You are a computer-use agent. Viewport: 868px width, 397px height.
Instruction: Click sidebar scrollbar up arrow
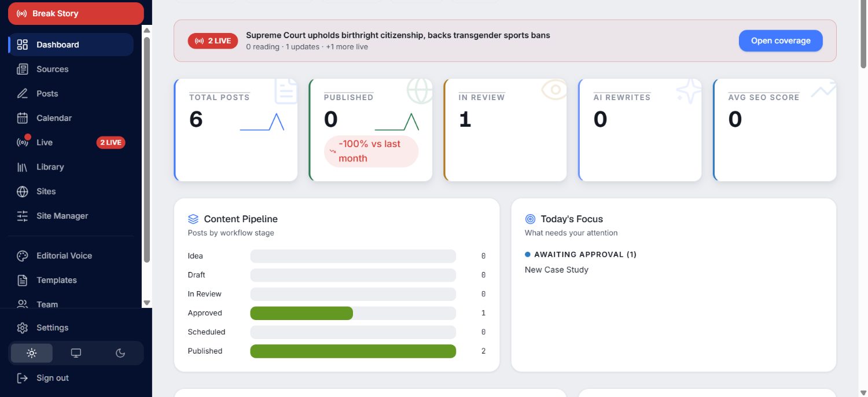pyautogui.click(x=147, y=30)
